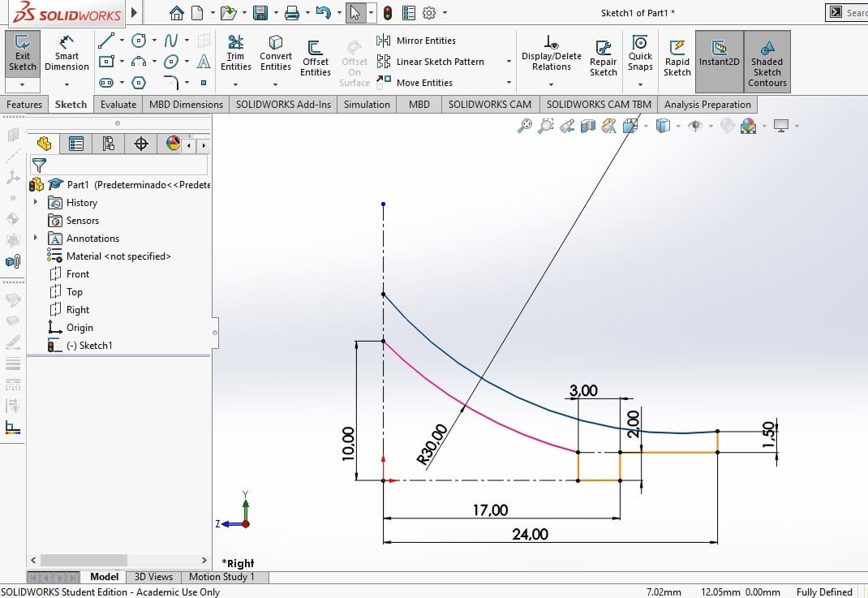Open the Hide/Show Items eye icon
868x598 pixels.
coord(695,126)
